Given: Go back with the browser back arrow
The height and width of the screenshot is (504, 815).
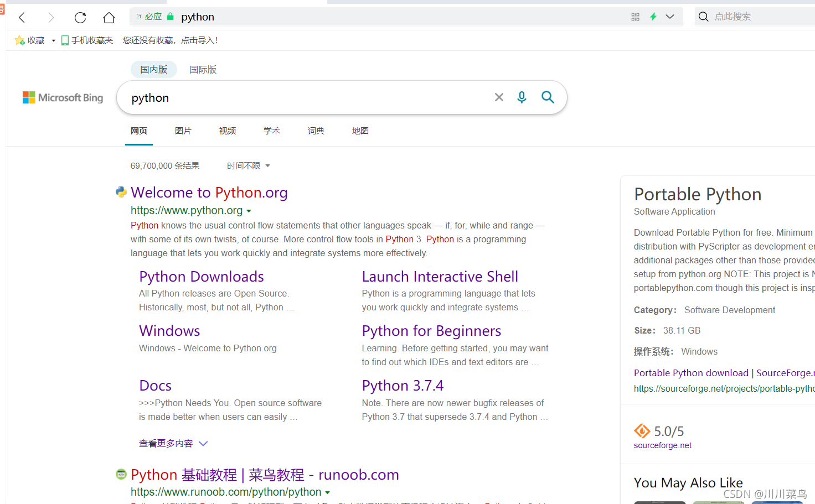Looking at the screenshot, I should 22,18.
